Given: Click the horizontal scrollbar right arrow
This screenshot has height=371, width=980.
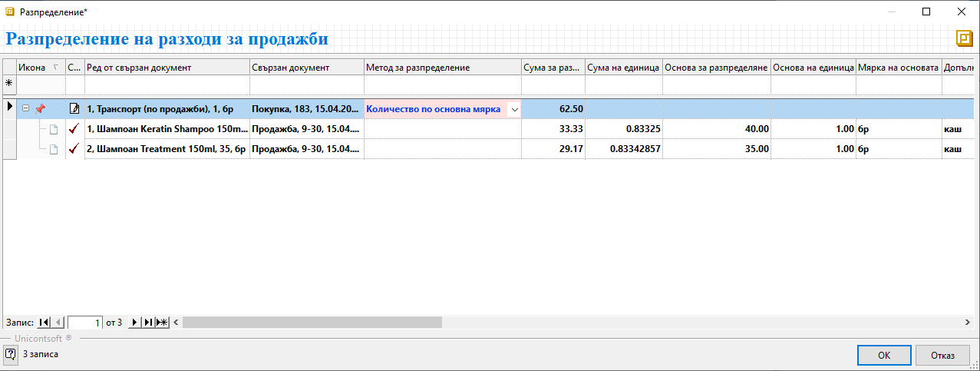Looking at the screenshot, I should click(967, 323).
